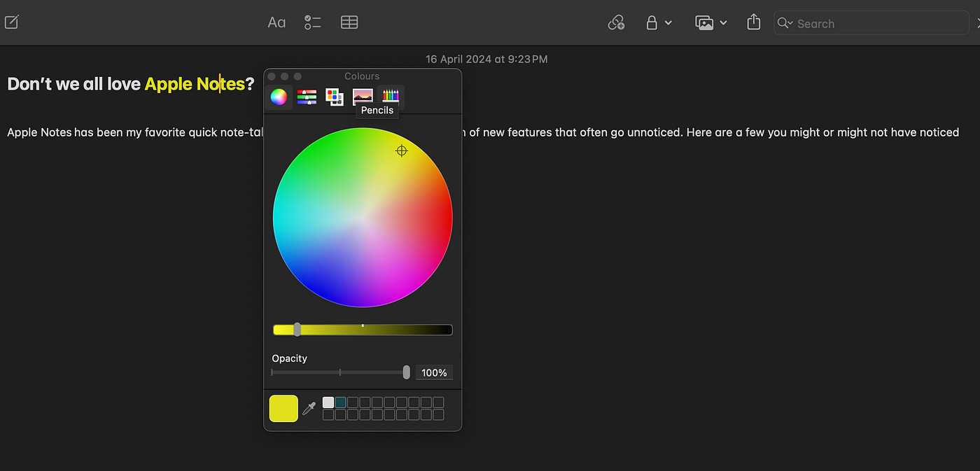Pick a red hue on colour wheel
Image resolution: width=980 pixels, height=471 pixels.
pos(441,218)
